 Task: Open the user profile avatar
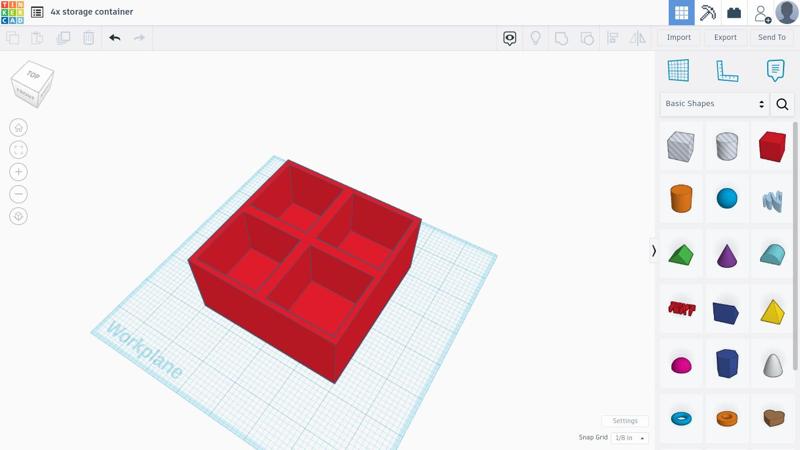tap(787, 12)
